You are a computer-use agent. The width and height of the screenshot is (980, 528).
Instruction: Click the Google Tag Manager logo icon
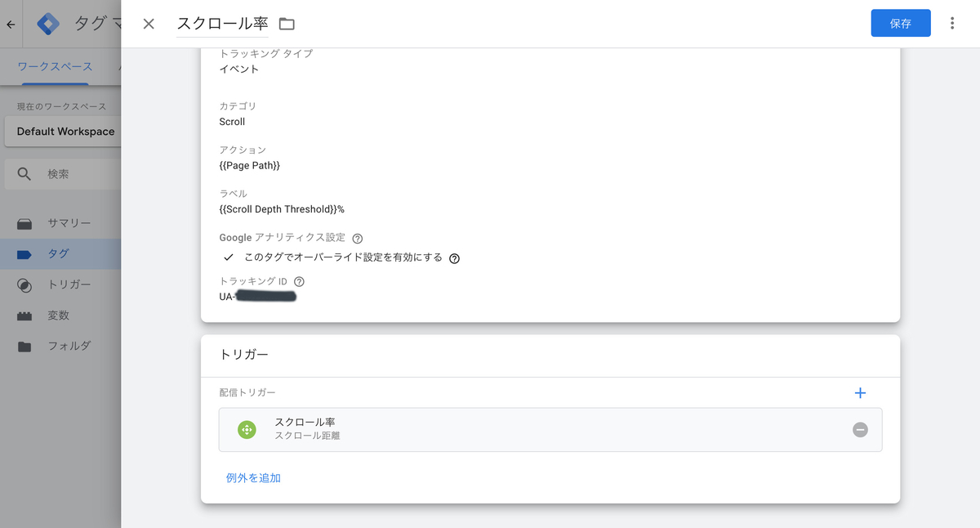coord(48,23)
